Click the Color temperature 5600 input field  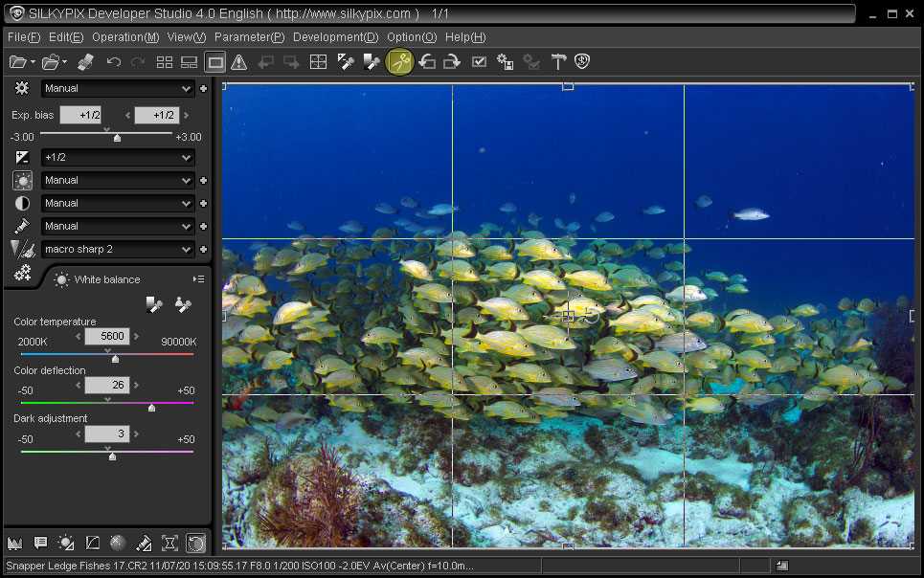(106, 337)
